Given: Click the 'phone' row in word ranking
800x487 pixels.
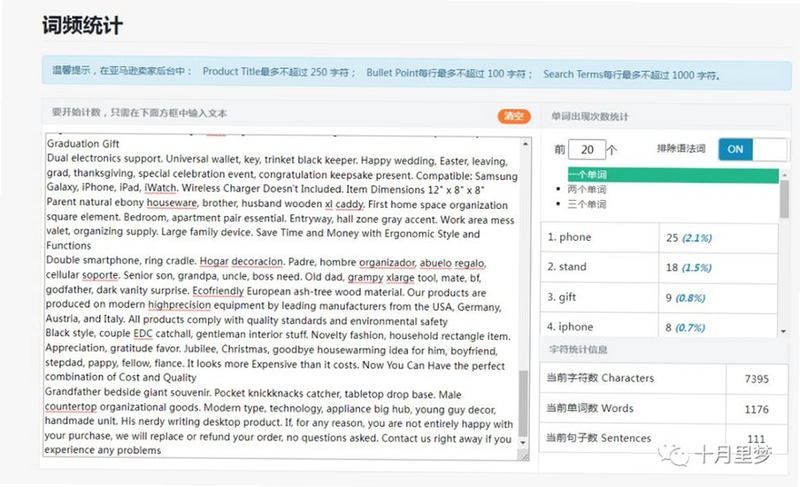Looking at the screenshot, I should pos(659,238).
